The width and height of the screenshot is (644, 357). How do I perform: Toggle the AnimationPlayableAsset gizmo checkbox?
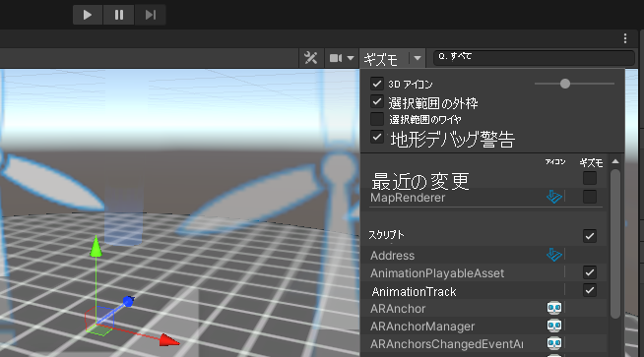tap(590, 272)
